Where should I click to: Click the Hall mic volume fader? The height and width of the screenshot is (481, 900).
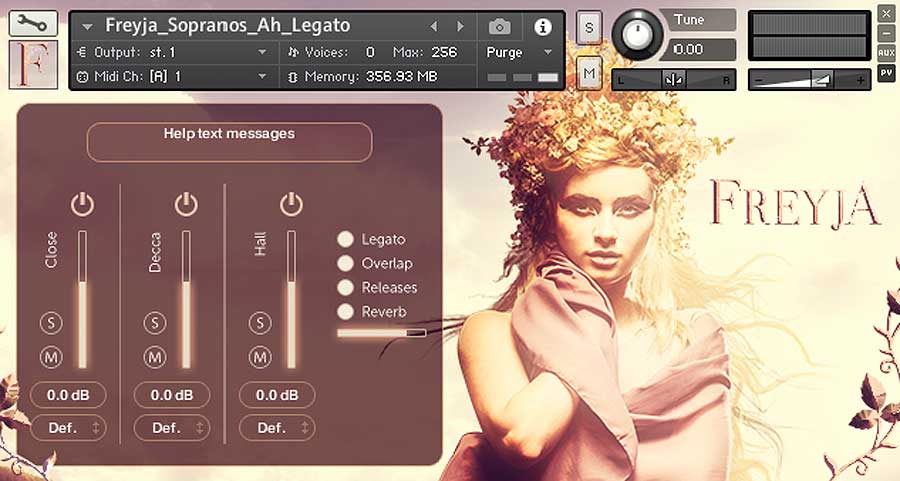click(292, 299)
